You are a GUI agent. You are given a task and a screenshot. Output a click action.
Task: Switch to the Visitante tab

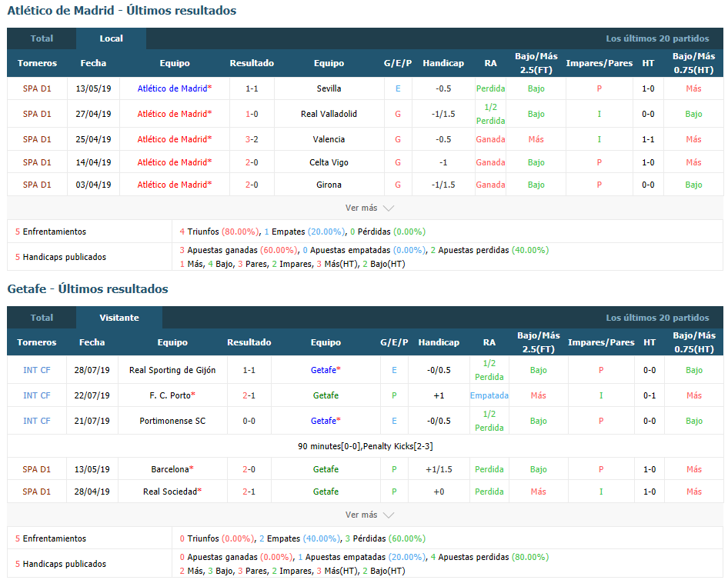[x=119, y=318]
